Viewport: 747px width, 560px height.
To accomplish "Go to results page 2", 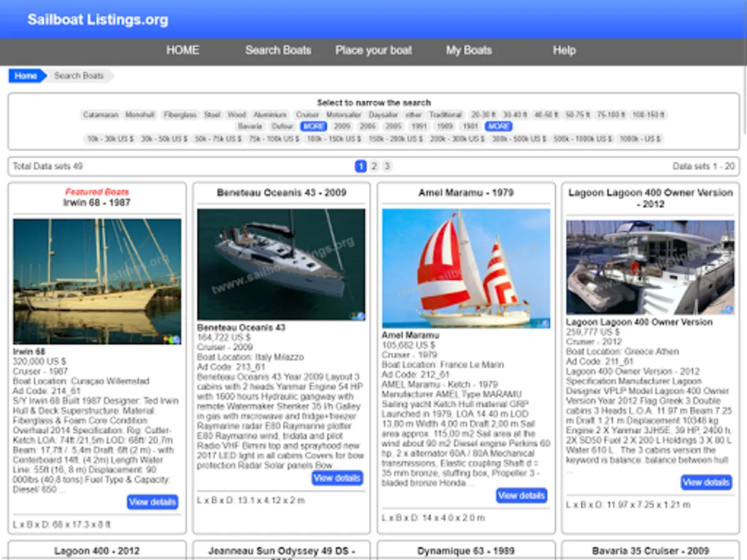I will point(374,166).
